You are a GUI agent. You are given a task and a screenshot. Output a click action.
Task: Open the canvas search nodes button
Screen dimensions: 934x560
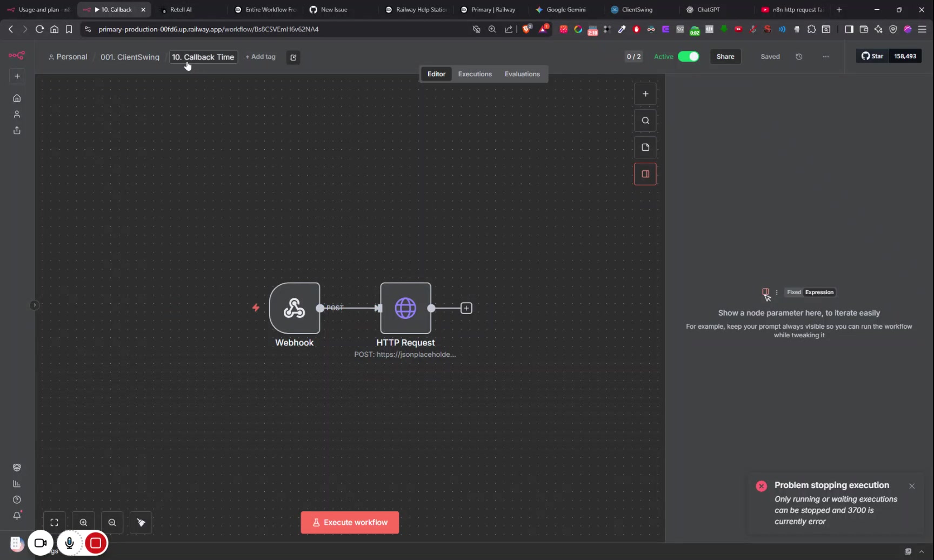(x=645, y=121)
